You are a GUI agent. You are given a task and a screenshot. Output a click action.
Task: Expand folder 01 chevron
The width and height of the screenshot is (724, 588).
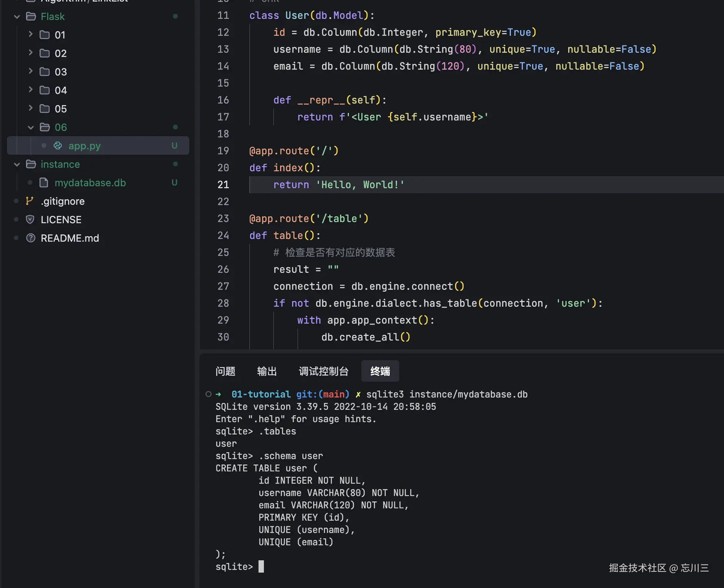tap(31, 34)
